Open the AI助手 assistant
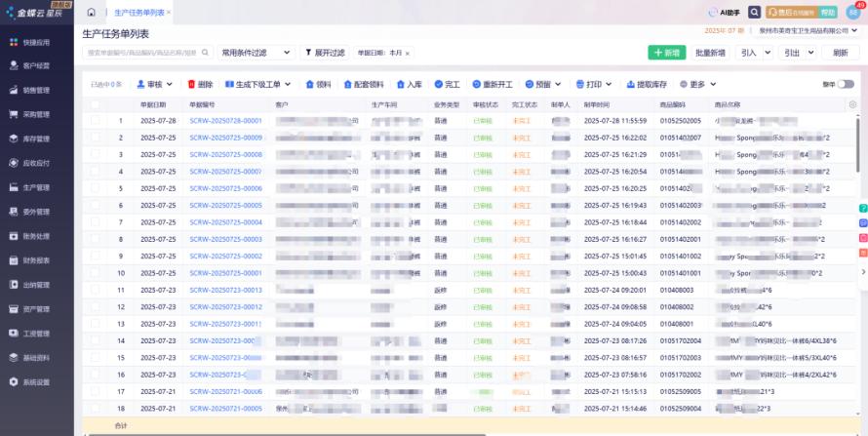 tap(725, 13)
